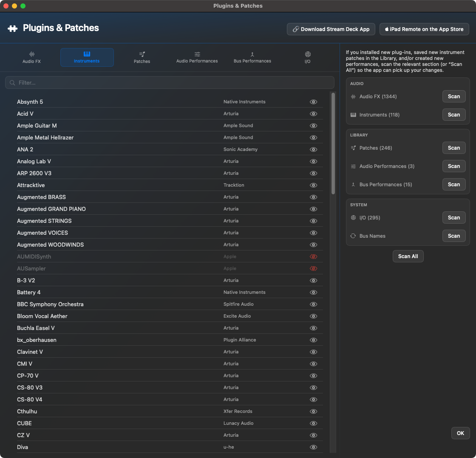
Task: Click the Patches note icon in the Library section
Action: pyautogui.click(x=353, y=148)
